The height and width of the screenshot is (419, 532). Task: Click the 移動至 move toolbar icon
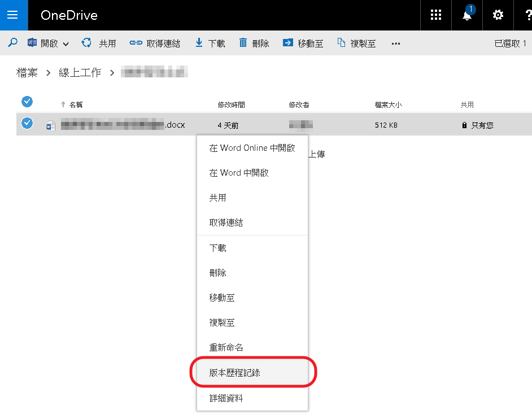[x=289, y=43]
